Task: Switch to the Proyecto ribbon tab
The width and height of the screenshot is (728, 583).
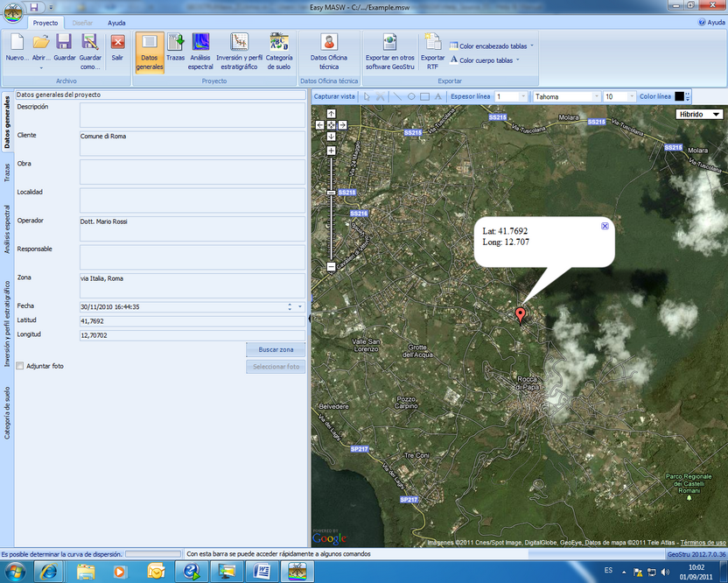Action: coord(45,23)
